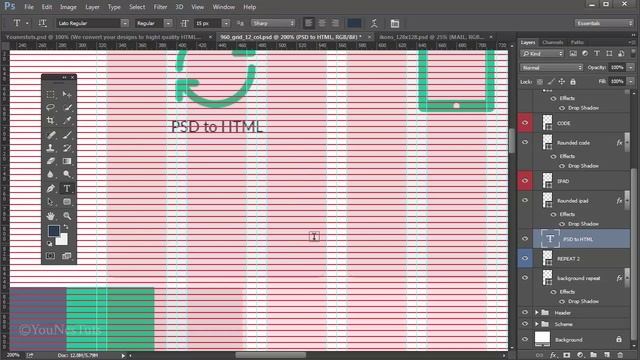Hide the Header group
Image resolution: width=640 pixels, height=360 pixels.
coord(525,312)
